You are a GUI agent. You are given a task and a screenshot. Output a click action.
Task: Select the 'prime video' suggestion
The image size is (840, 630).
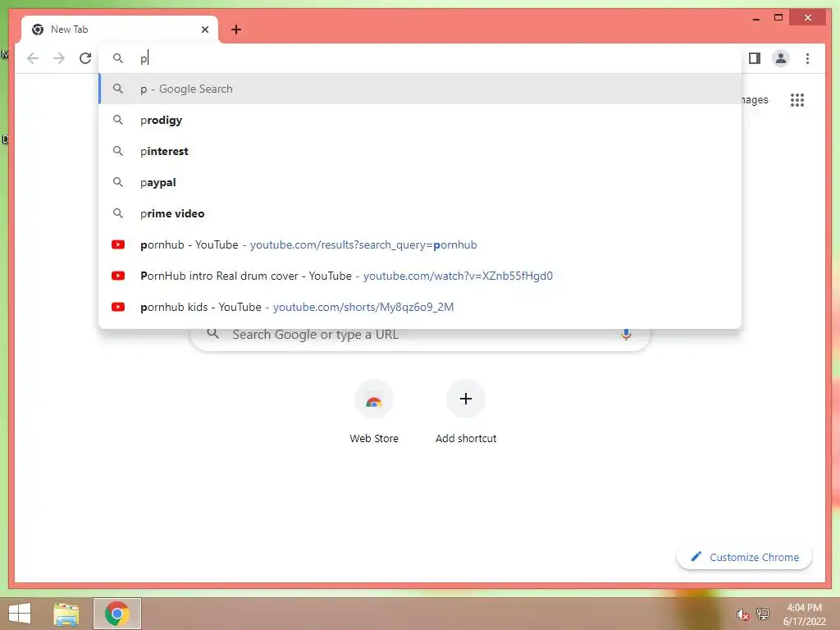point(420,213)
